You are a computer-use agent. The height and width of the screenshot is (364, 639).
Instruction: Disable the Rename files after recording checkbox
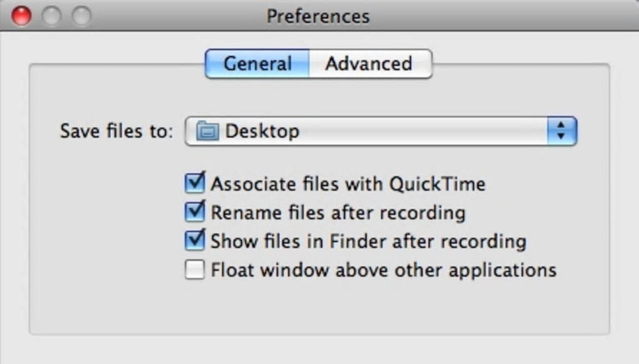[x=195, y=212]
